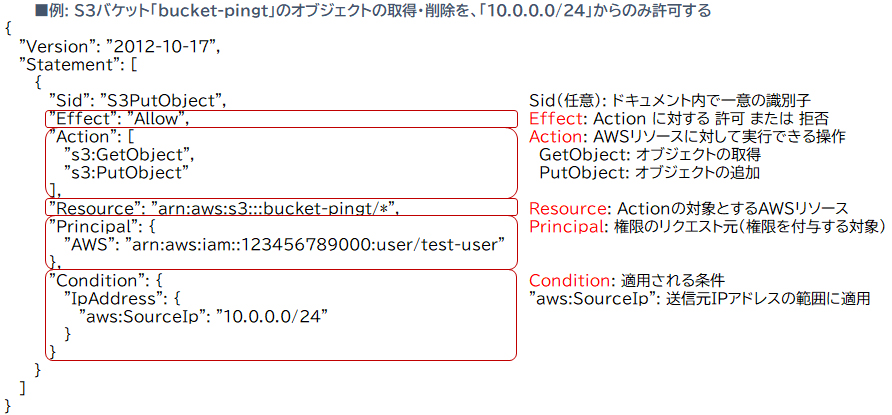Click the "Version" key in the JSON

pos(60,47)
